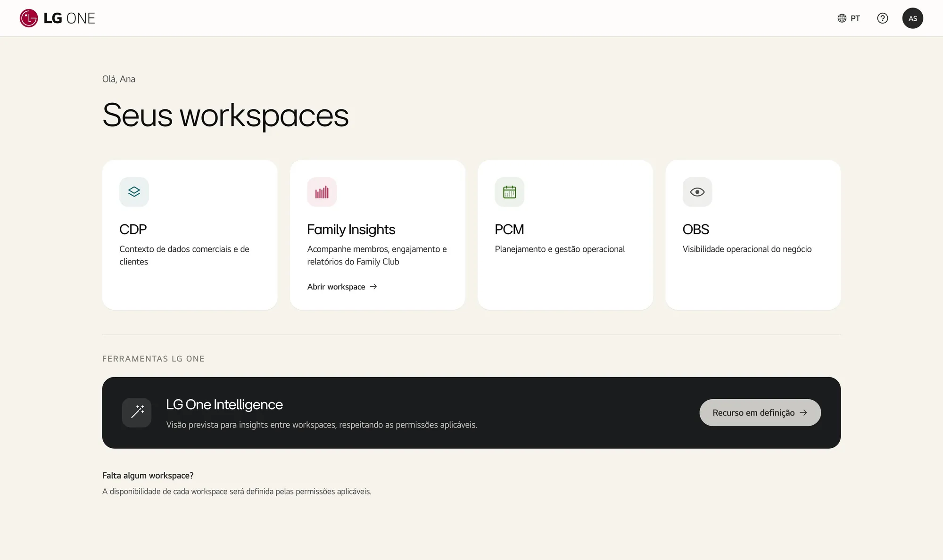
Task: Click the globe language icon
Action: click(842, 18)
